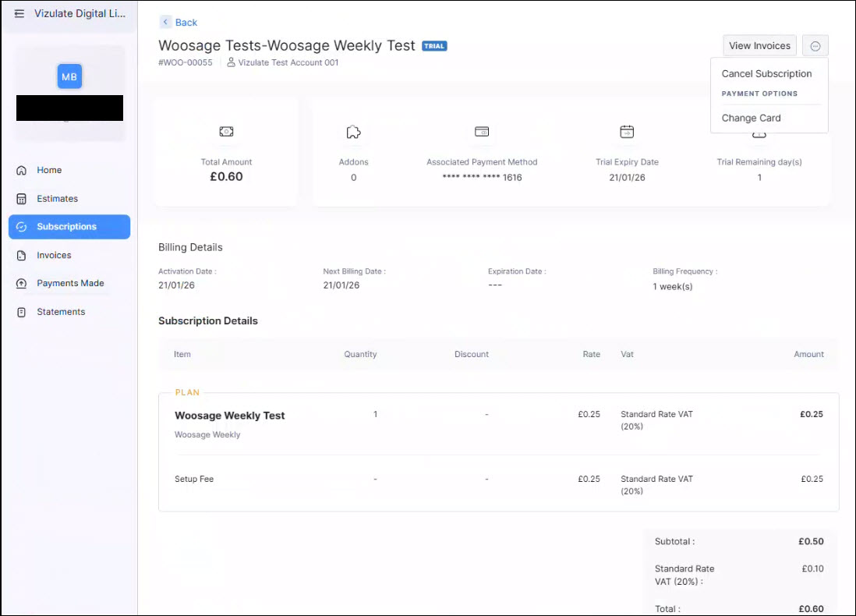Viewport: 856px width, 616px height.
Task: Click the Payments Made icon
Action: coord(22,284)
